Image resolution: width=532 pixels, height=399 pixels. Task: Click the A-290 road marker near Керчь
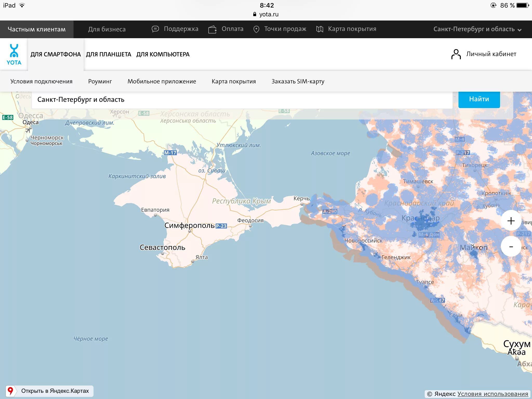(330, 211)
